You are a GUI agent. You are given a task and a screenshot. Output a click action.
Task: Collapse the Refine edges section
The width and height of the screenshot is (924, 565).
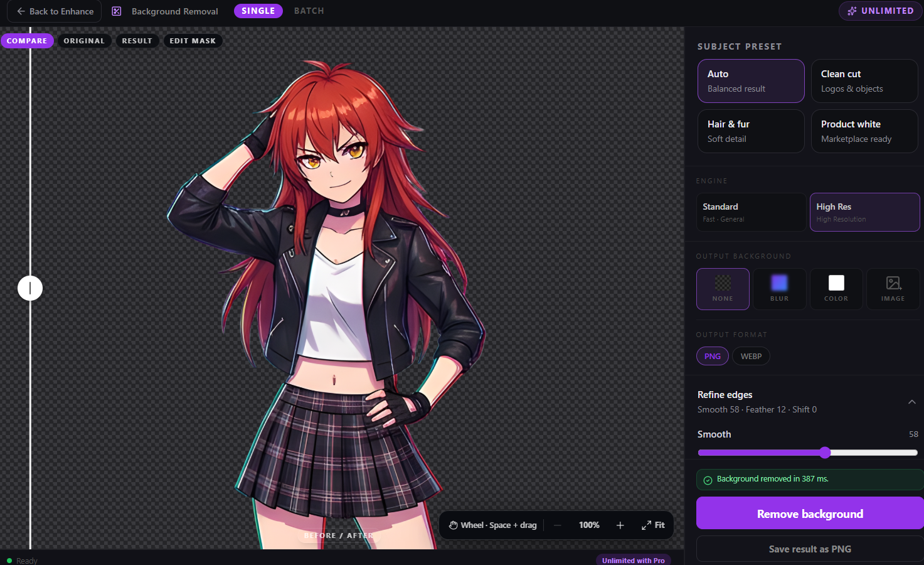912,402
